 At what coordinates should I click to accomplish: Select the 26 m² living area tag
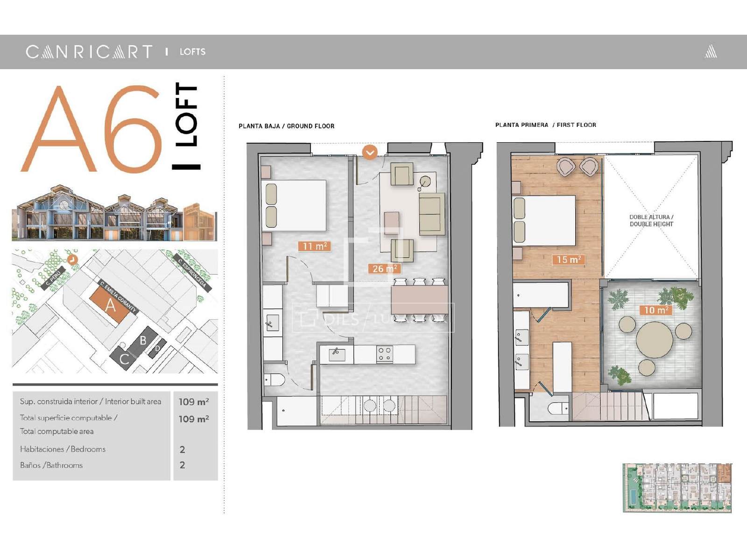pyautogui.click(x=384, y=269)
